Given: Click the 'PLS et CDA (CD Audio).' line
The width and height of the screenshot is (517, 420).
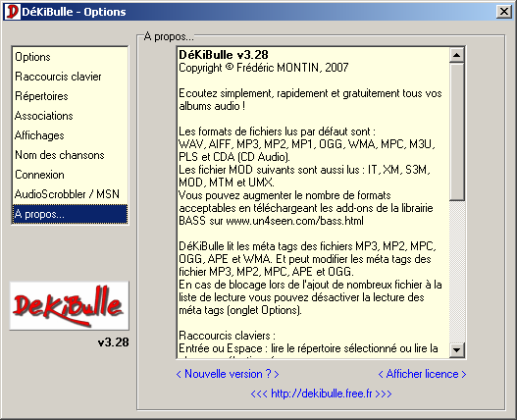Looking at the screenshot, I should (234, 157).
